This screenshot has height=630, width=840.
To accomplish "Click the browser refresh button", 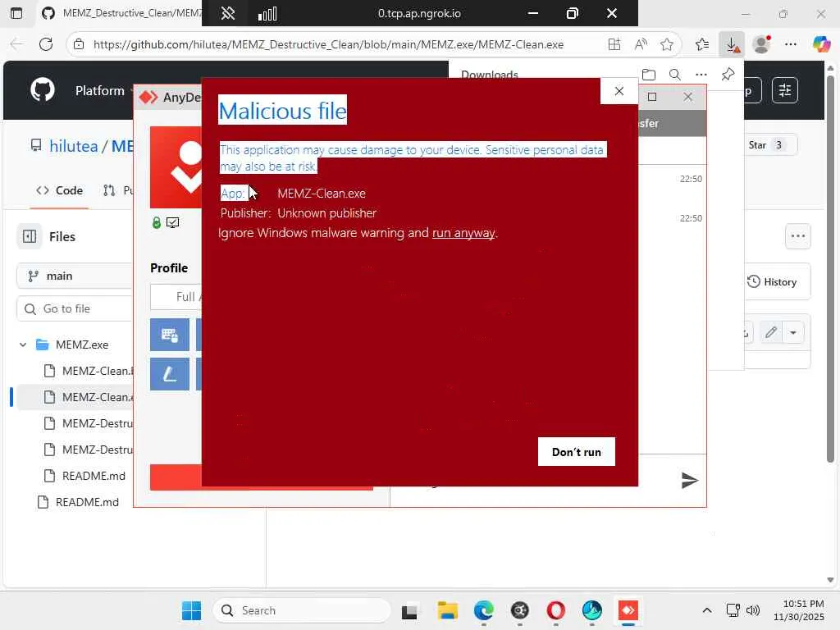I will [46, 44].
